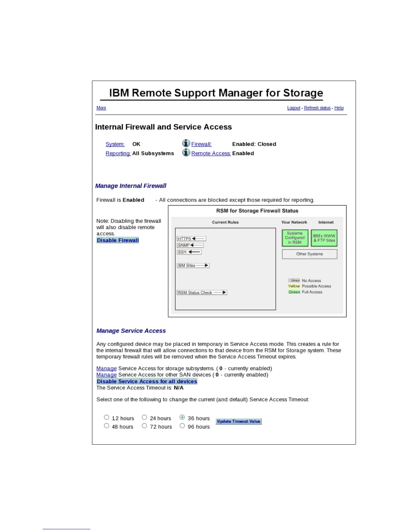Image resolution: width=411 pixels, height=532 pixels.
Task: Click the IBM's WWW & FTP Sites box
Action: tap(324, 238)
